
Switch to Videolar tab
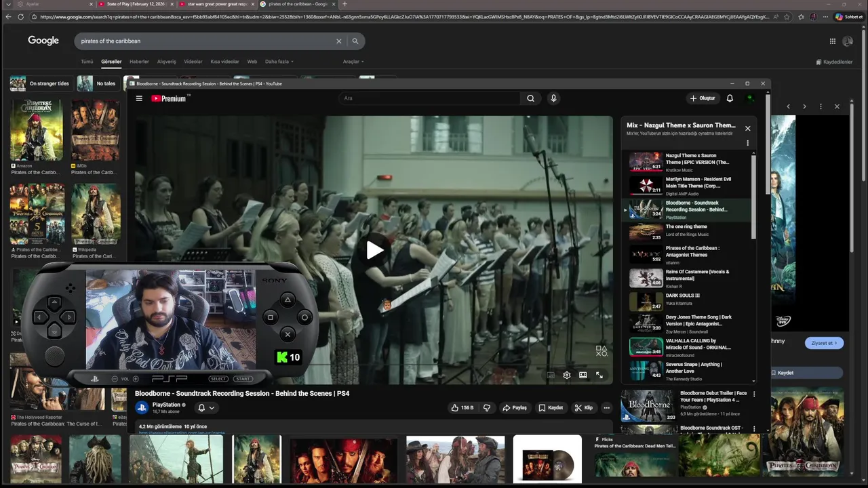coord(193,62)
